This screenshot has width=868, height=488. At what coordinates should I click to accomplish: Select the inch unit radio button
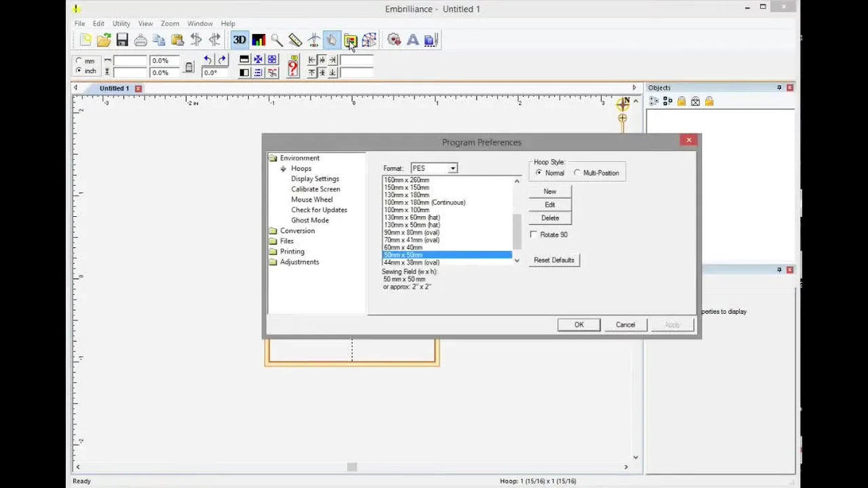(78, 71)
